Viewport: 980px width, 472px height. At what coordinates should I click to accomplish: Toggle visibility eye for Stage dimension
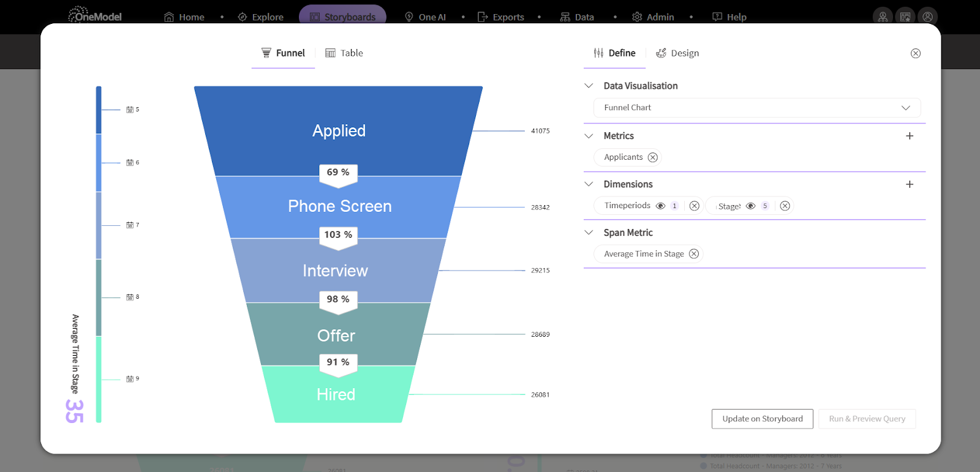pyautogui.click(x=750, y=206)
